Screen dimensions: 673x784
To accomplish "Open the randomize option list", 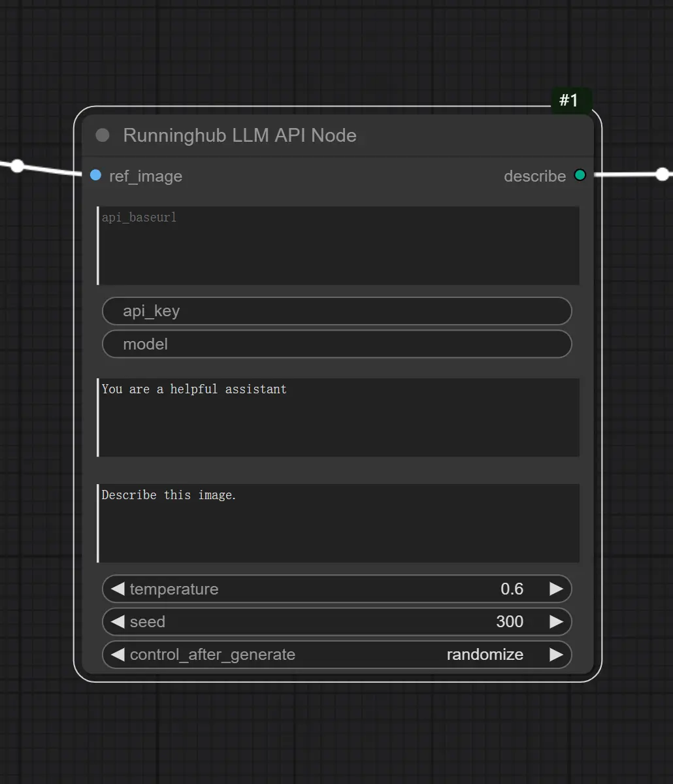I will pos(485,655).
